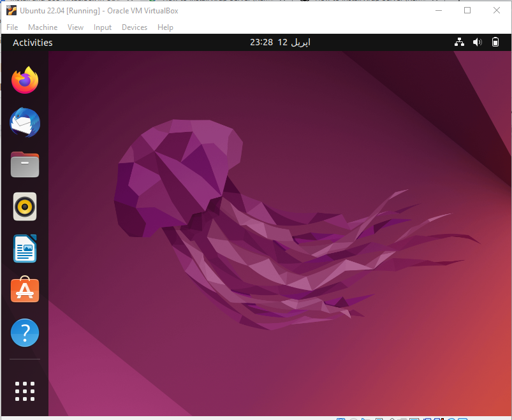Open the Help question mark icon
The height and width of the screenshot is (420, 512).
[25, 333]
